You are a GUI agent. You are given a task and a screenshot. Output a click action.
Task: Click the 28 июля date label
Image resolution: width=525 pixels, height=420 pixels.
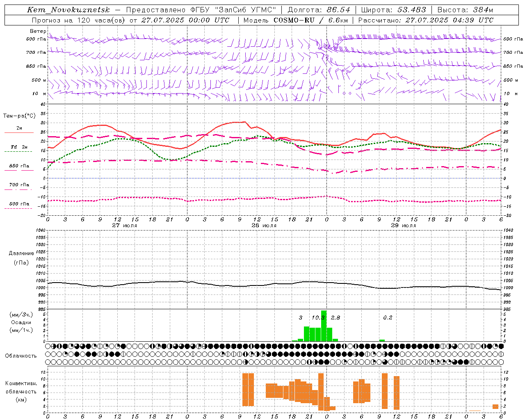click(x=264, y=226)
